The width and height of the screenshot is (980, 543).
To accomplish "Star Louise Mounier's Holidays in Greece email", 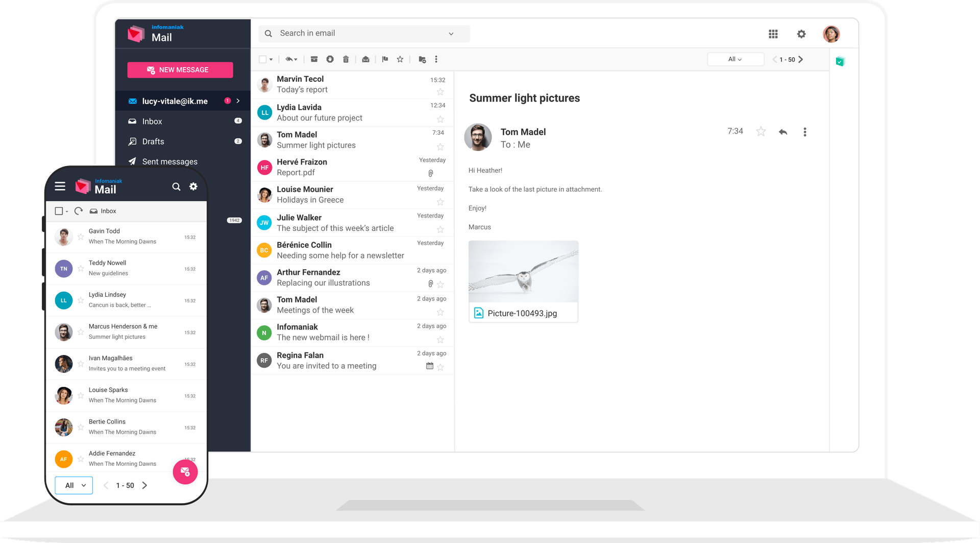I will tap(440, 202).
